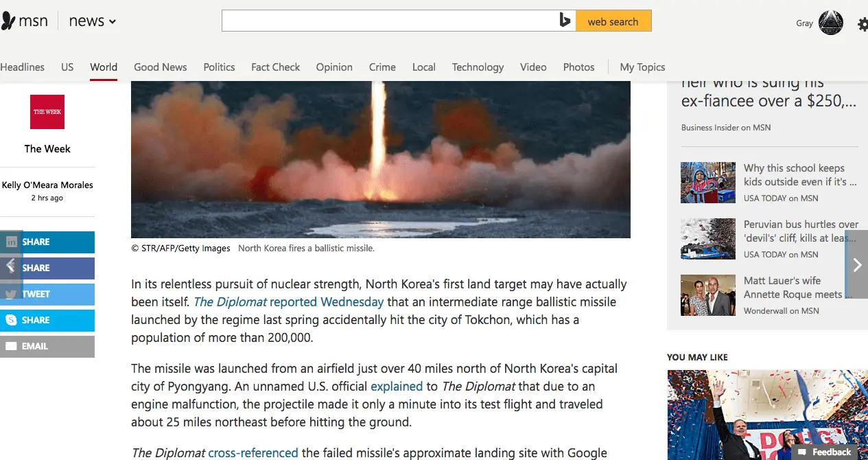
Task: Open the 'cross-referenced' link
Action: click(x=253, y=453)
